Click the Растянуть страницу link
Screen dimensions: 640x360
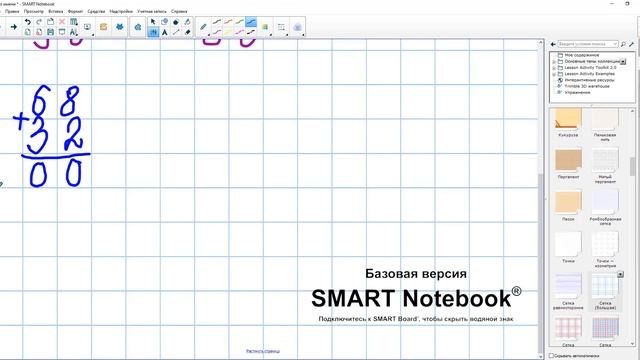point(263,351)
